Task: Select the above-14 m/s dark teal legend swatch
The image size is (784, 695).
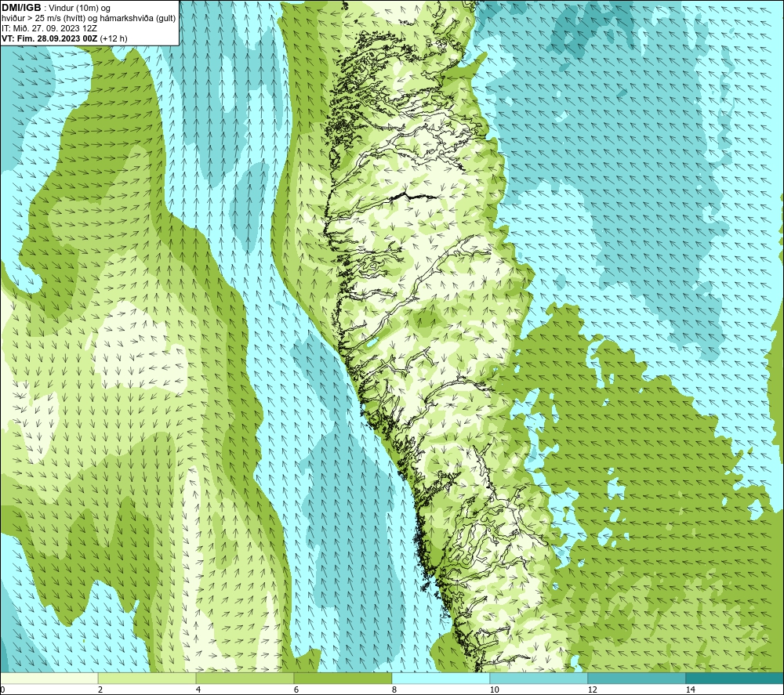Action: [735, 678]
